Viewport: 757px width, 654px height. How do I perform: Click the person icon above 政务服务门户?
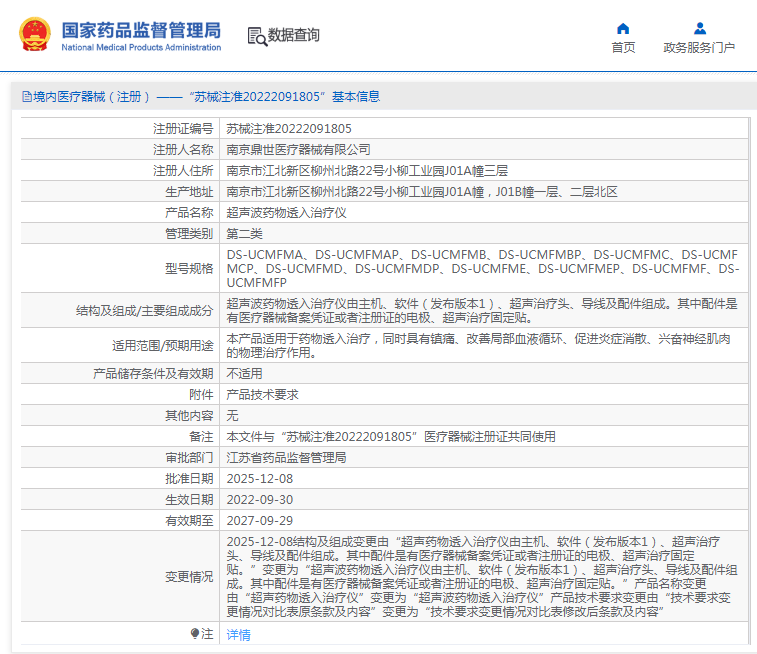pyautogui.click(x=699, y=28)
